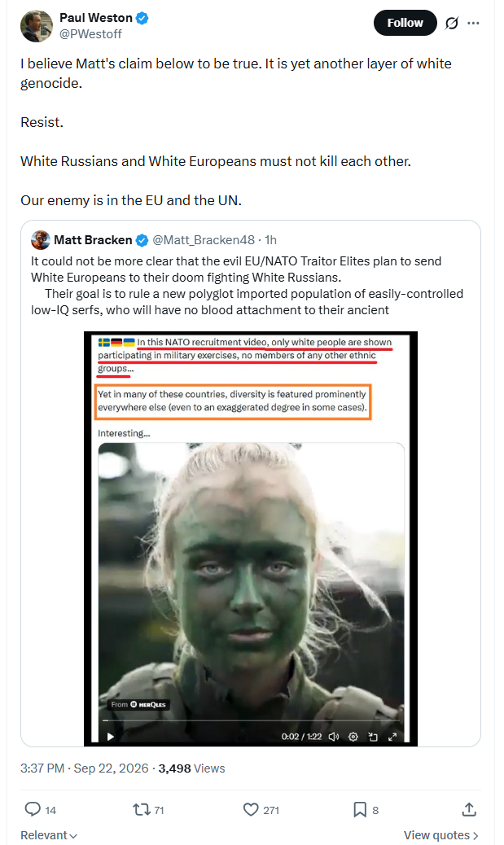Open the @PWestoff profile handle
This screenshot has width=504, height=845.
point(90,34)
